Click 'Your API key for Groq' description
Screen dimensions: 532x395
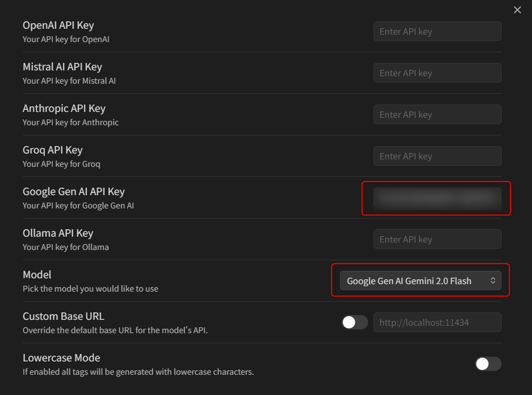61,164
